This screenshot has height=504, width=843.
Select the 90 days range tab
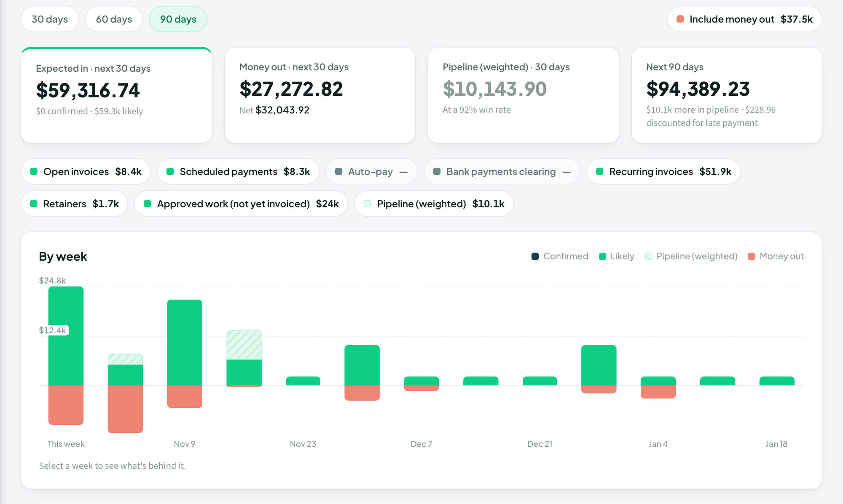tap(178, 19)
